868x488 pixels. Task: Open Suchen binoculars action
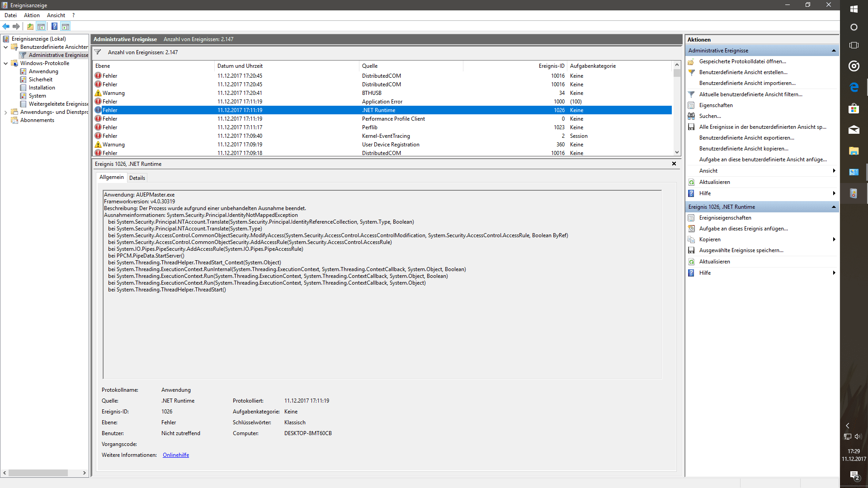(710, 116)
